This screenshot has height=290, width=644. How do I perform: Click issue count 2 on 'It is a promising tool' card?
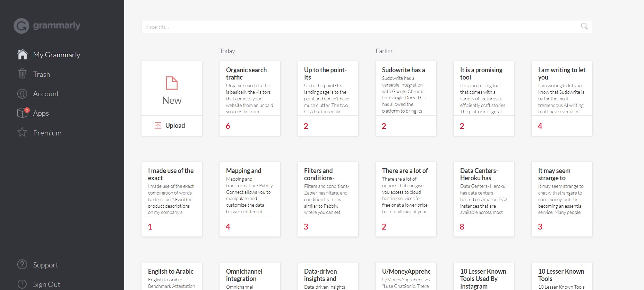[x=462, y=126]
